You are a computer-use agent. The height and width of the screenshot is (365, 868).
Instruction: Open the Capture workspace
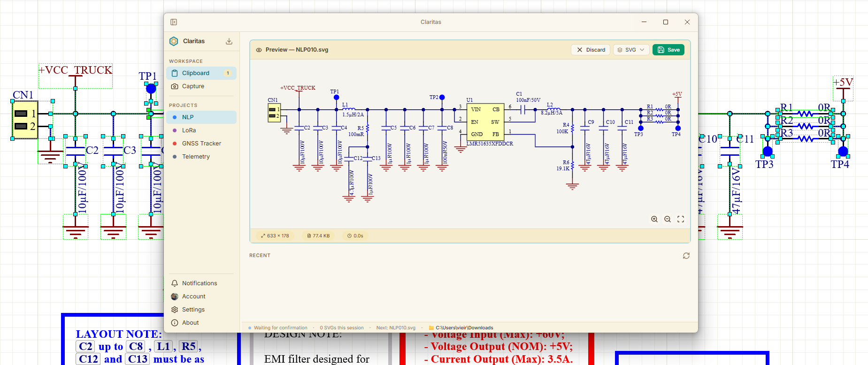coord(201,86)
